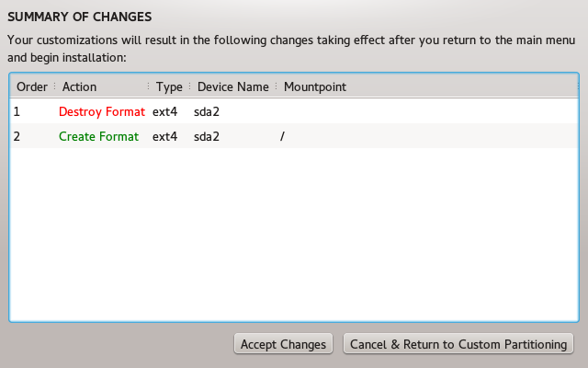This screenshot has height=368, width=588.
Task: Click the / mountpoint in row 2
Action: click(282, 136)
